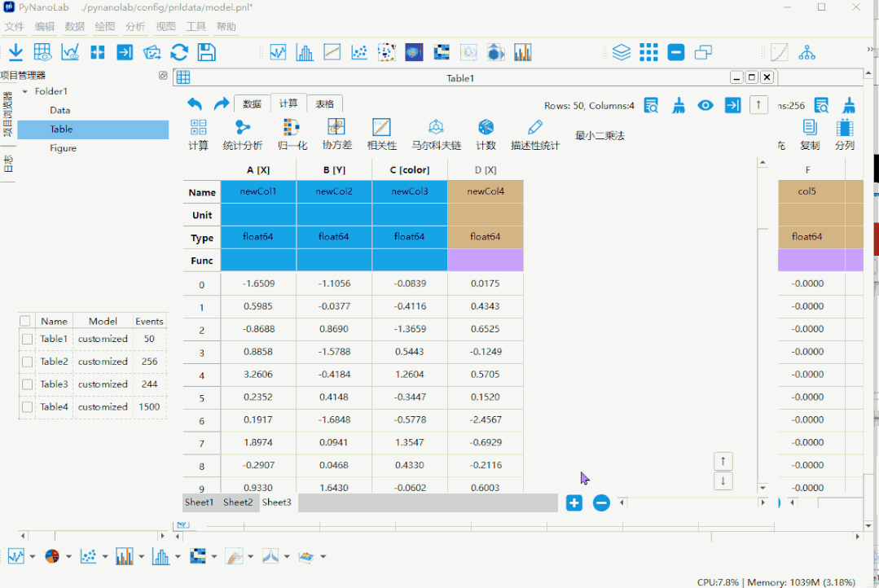Select the Figure item in project tree
The image size is (879, 588).
coord(63,148)
